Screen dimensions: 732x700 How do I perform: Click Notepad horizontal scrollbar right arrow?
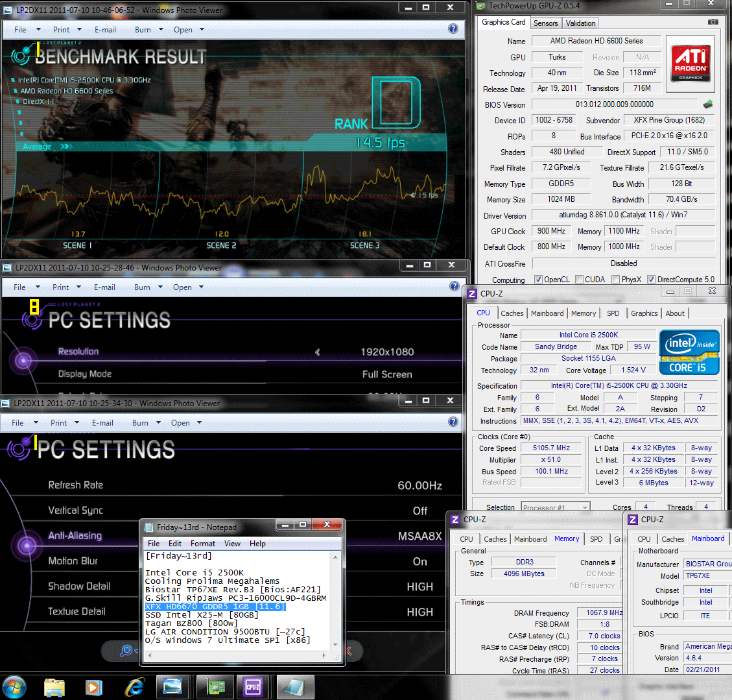pos(324,655)
